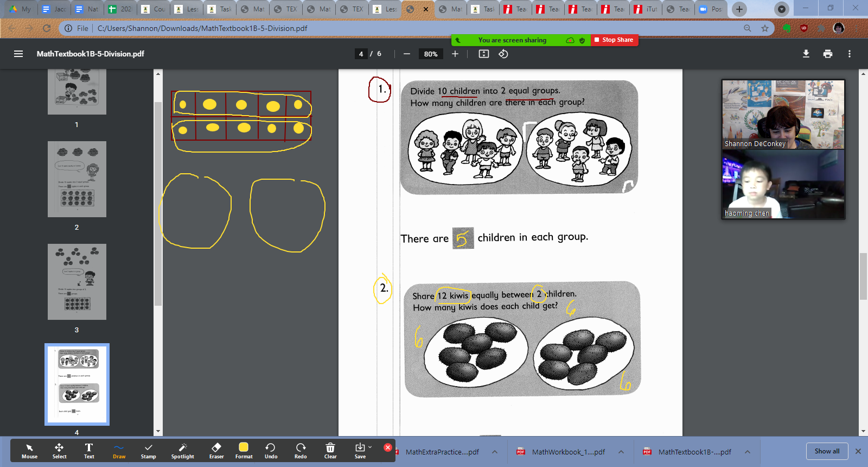Turn on the Spotlight tool
This screenshot has width=868, height=467.
click(183, 451)
